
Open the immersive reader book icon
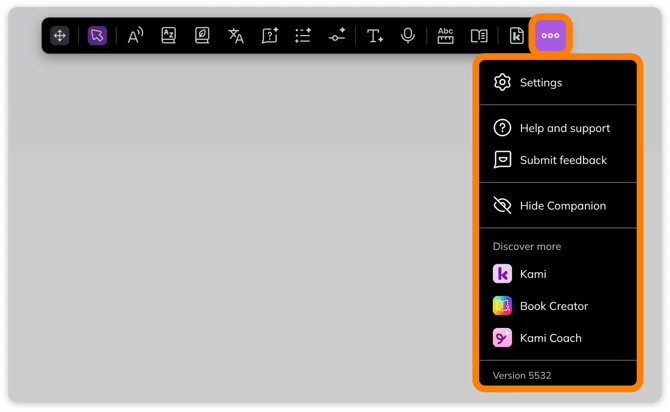click(479, 35)
